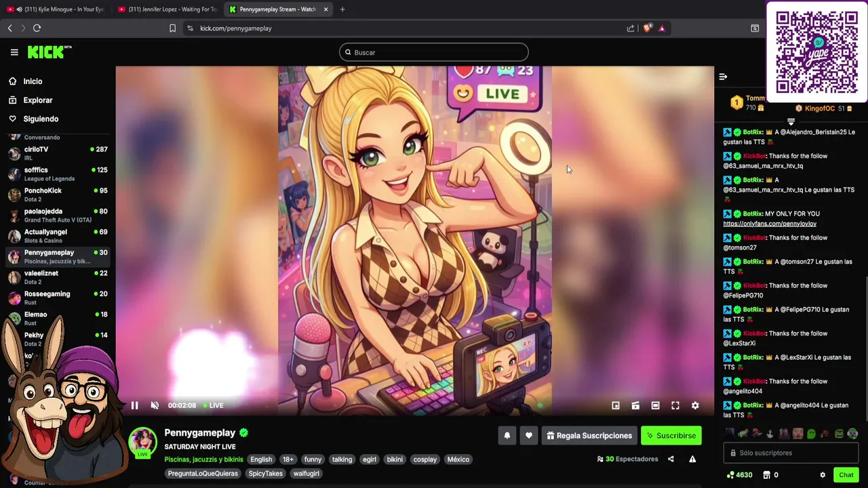This screenshot has height=488, width=868.
Task: Select the México tag
Action: pyautogui.click(x=458, y=460)
